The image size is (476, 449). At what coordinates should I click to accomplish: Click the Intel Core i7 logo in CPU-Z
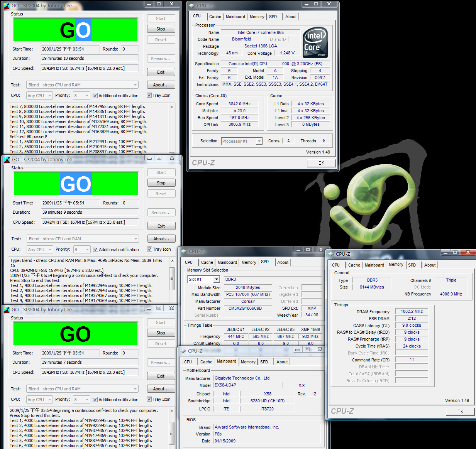coord(315,42)
